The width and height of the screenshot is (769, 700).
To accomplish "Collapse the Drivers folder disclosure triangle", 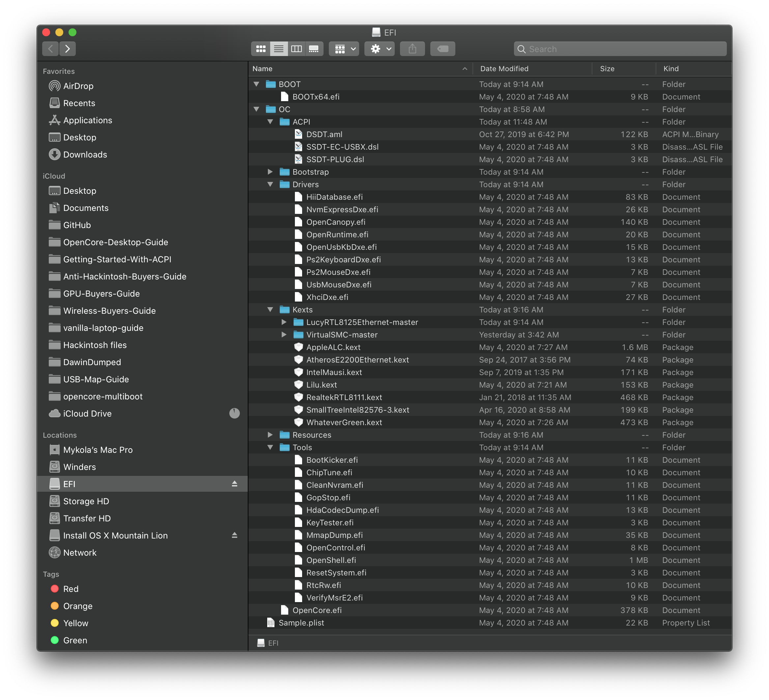I will pos(270,185).
